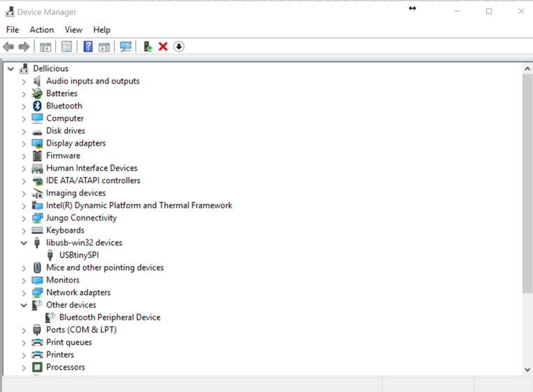
Task: Expand the IDE ATA/ATAPI controllers category
Action: [x=24, y=181]
